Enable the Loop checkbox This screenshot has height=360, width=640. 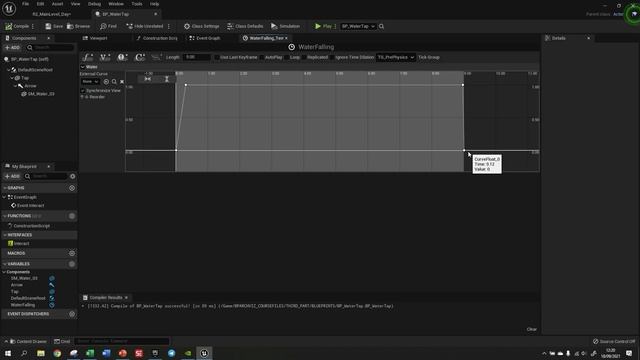287,57
